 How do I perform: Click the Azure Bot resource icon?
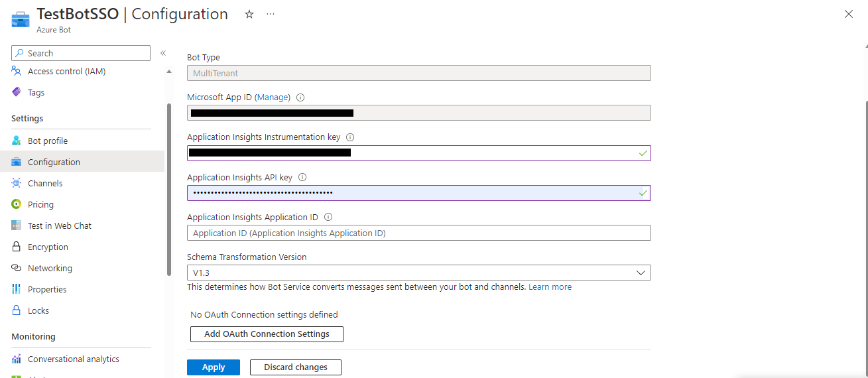point(21,19)
